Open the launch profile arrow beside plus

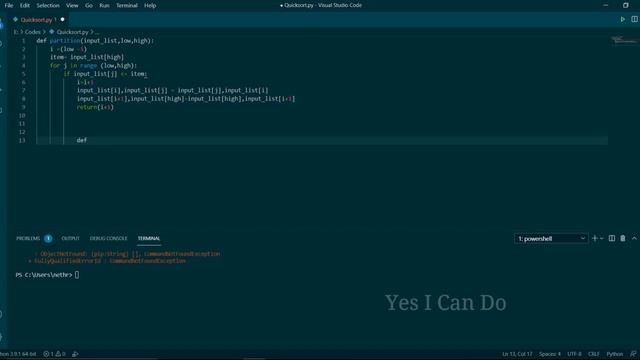pyautogui.click(x=602, y=238)
